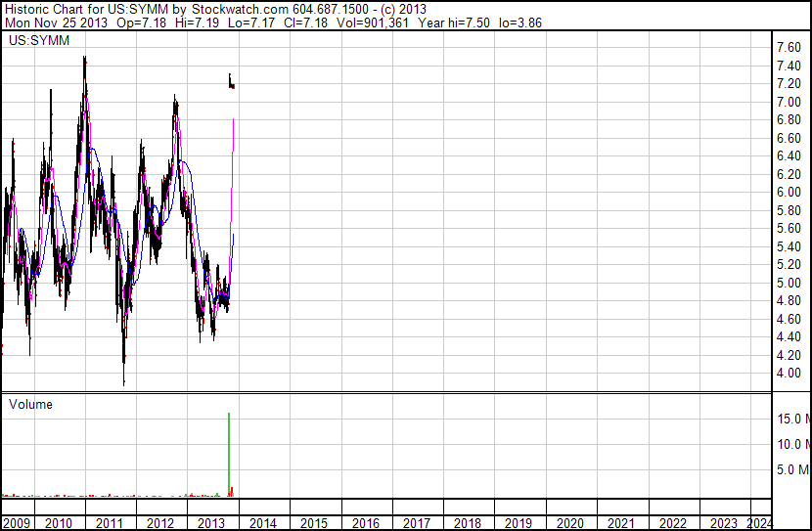Image resolution: width=812 pixels, height=531 pixels.
Task: Click the 2012 year label on the time axis
Action: point(160,523)
